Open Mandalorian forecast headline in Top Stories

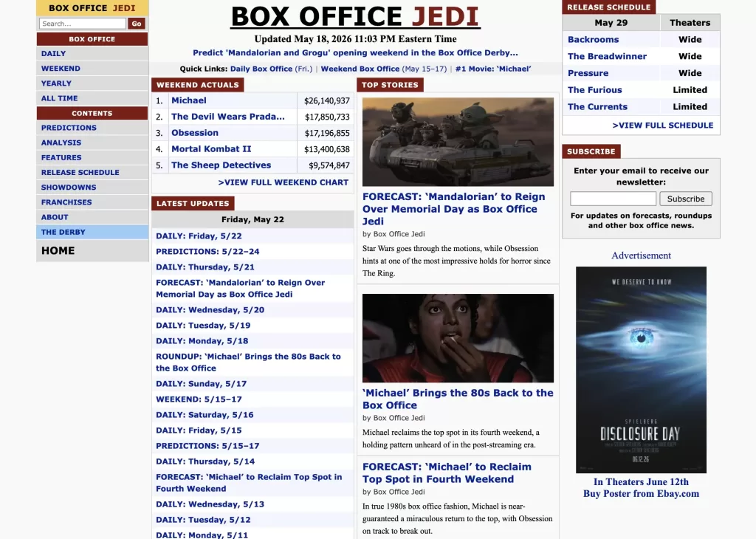[454, 209]
